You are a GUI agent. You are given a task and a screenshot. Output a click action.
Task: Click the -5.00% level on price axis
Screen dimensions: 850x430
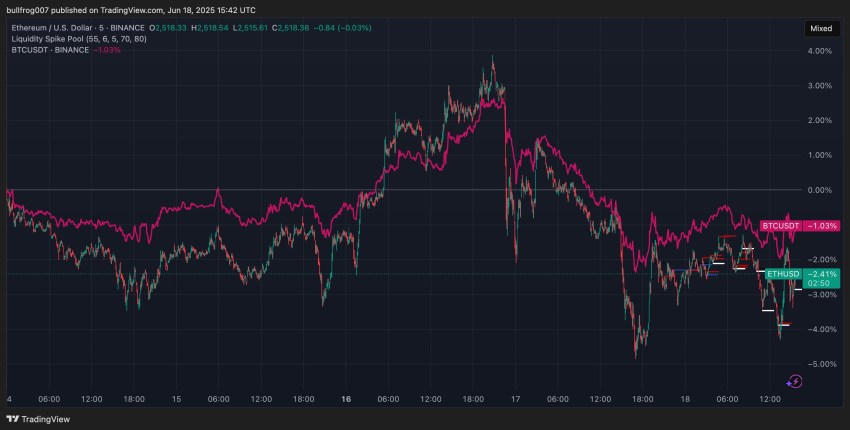point(819,363)
